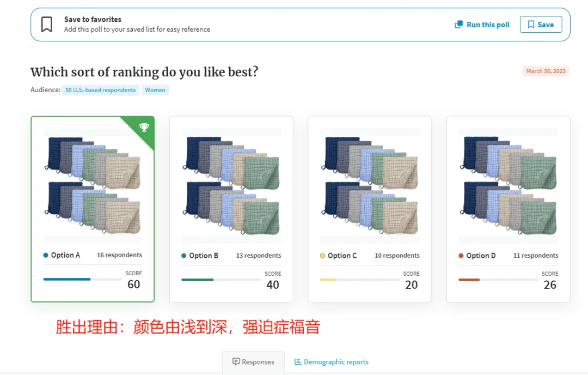Image resolution: width=588 pixels, height=375 pixels.
Task: Click the Option C label
Action: pos(342,255)
